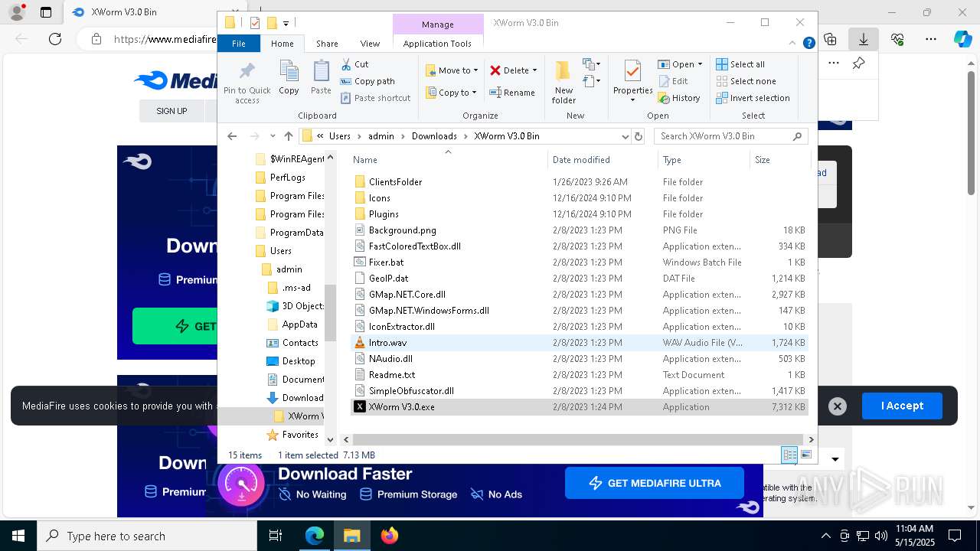Screen dimensions: 980x551
Task: Open the Application Tools tab
Action: (x=437, y=44)
